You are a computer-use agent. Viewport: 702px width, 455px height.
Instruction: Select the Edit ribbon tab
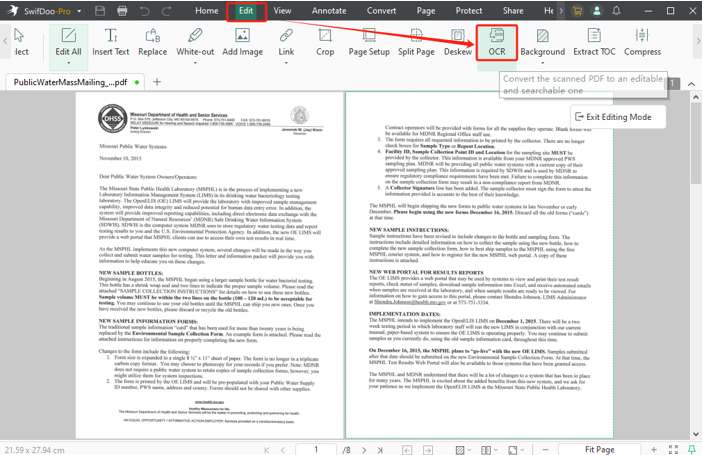click(x=246, y=11)
